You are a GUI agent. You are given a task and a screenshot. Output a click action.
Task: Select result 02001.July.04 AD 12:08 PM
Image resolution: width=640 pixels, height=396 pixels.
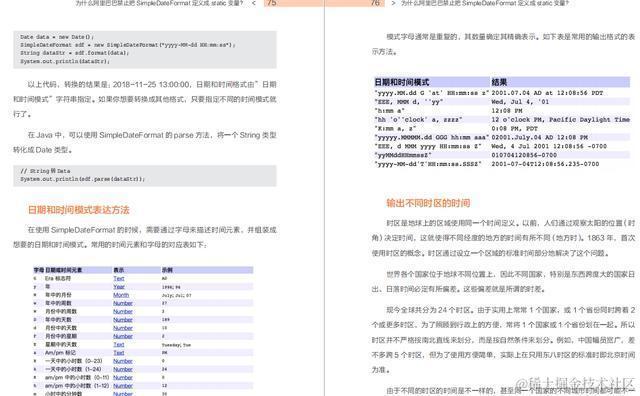click(540, 138)
